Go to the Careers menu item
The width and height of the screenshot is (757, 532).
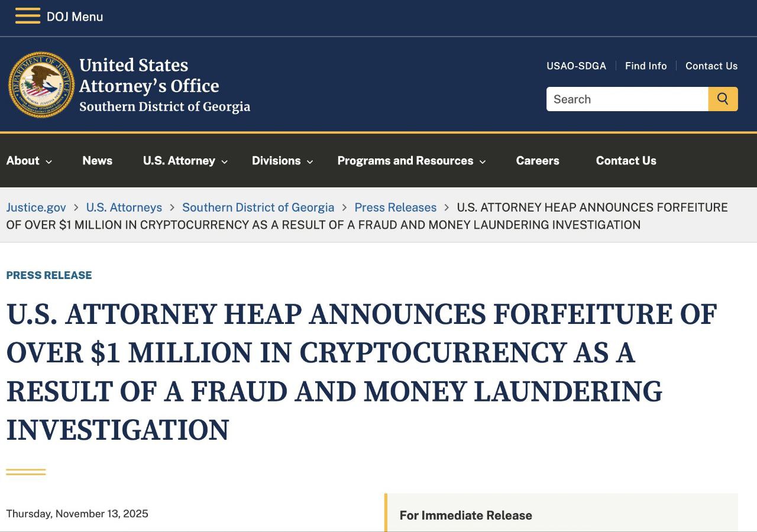tap(538, 161)
